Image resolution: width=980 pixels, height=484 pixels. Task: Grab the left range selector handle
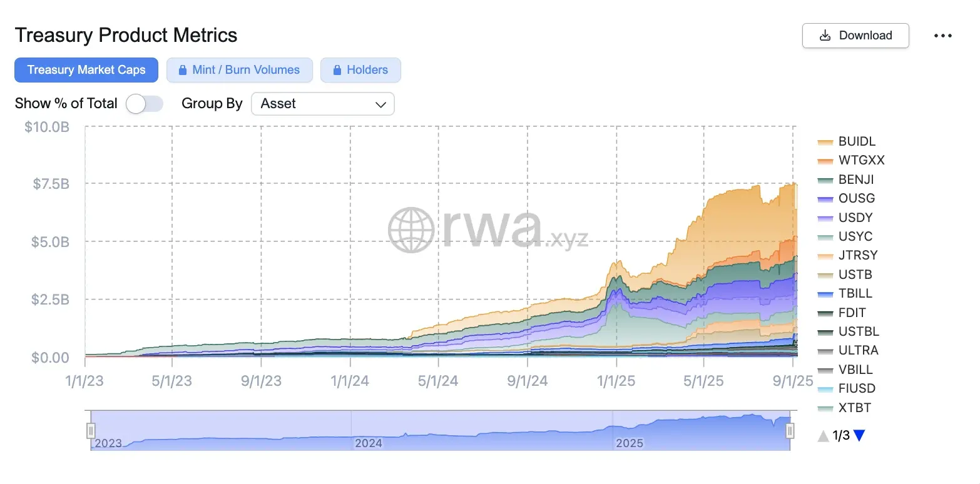[x=91, y=431]
